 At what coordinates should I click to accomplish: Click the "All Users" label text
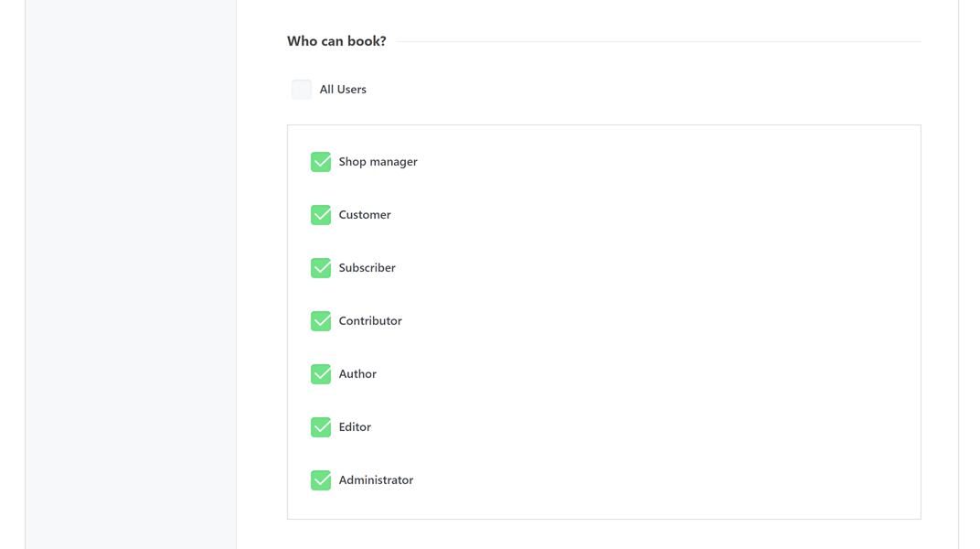[343, 90]
